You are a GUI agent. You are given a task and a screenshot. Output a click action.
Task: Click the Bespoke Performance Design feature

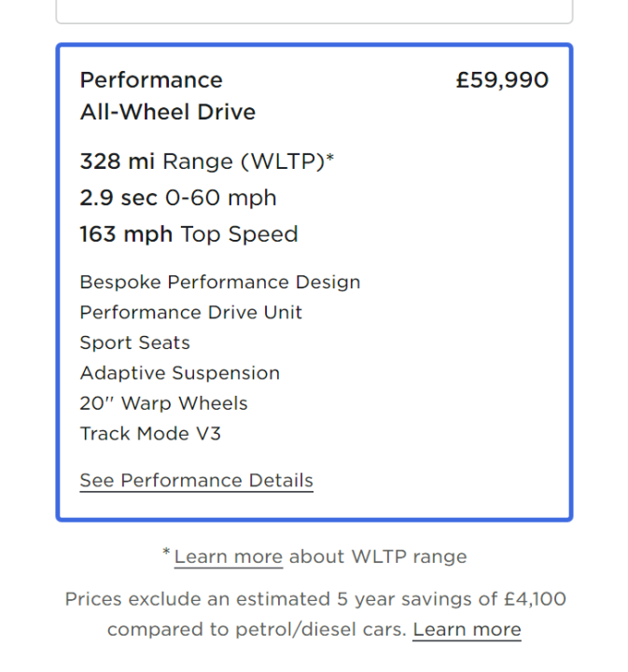(220, 282)
